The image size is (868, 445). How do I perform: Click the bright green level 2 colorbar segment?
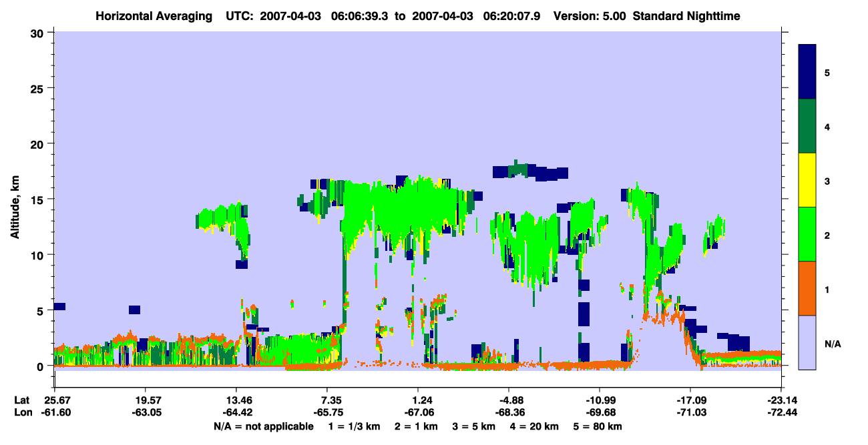[x=807, y=234]
